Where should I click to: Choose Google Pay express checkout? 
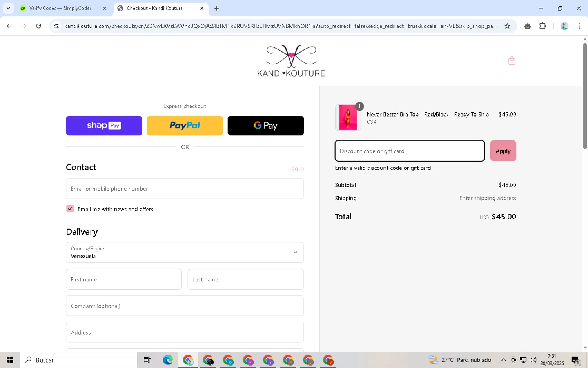[x=265, y=126]
